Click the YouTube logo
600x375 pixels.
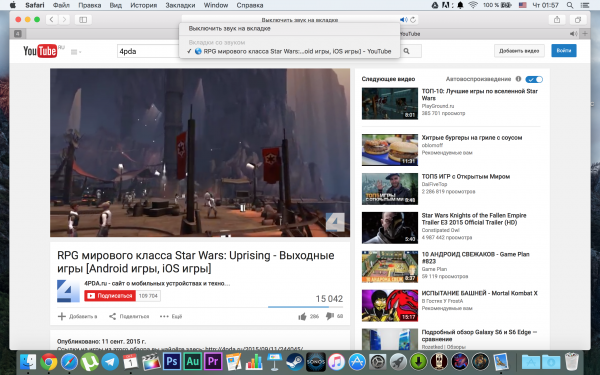pos(40,51)
